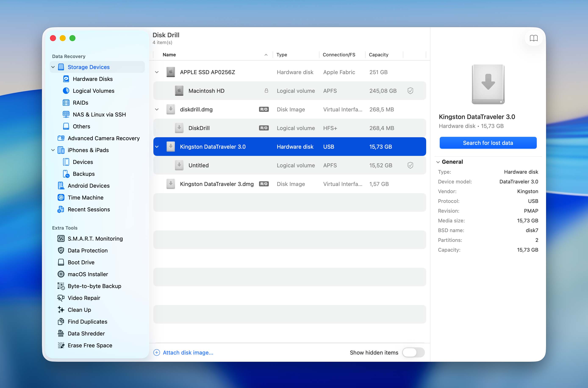Click Attach disk image link

tap(183, 353)
